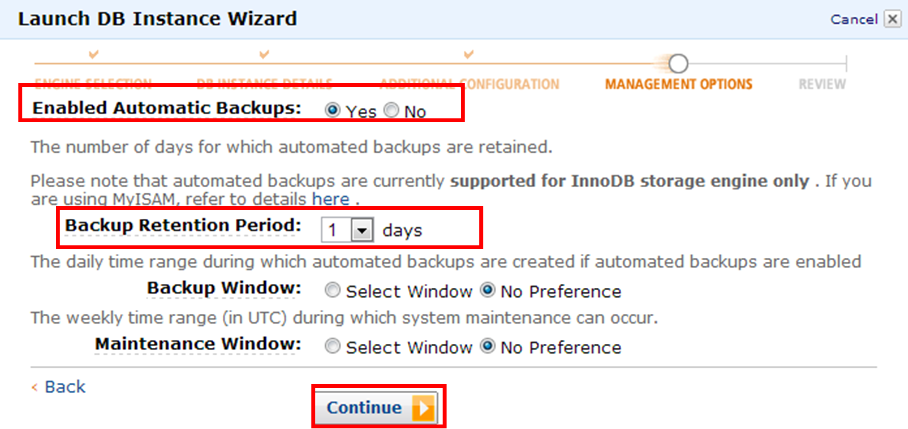Click the DB Instance Details step checkmark

click(x=265, y=55)
